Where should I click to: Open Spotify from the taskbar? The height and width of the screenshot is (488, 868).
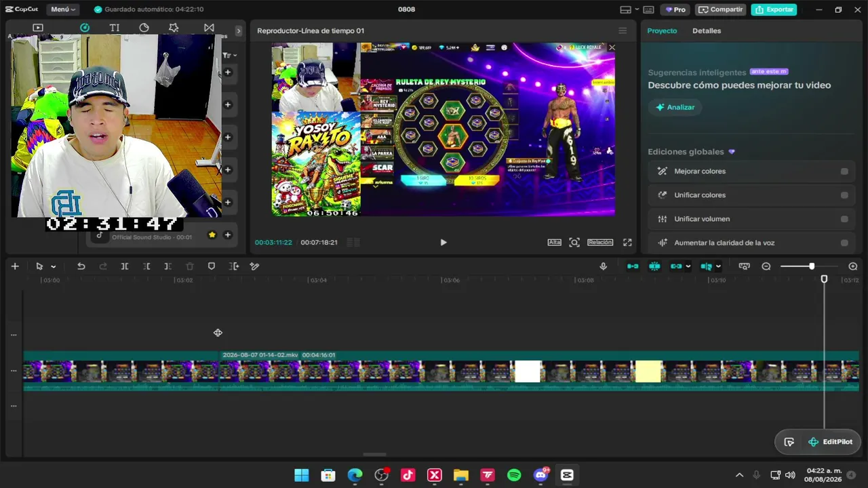pos(514,475)
